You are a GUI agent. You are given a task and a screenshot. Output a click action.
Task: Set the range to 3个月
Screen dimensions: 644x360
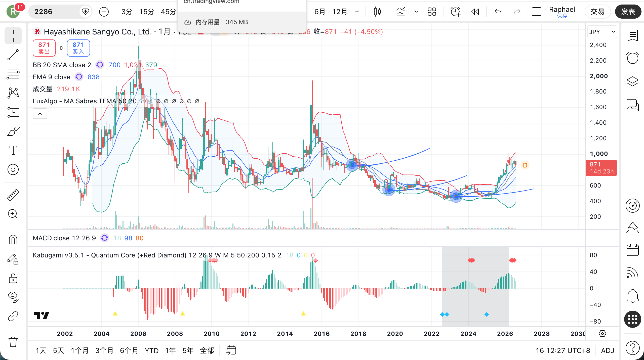coord(104,350)
